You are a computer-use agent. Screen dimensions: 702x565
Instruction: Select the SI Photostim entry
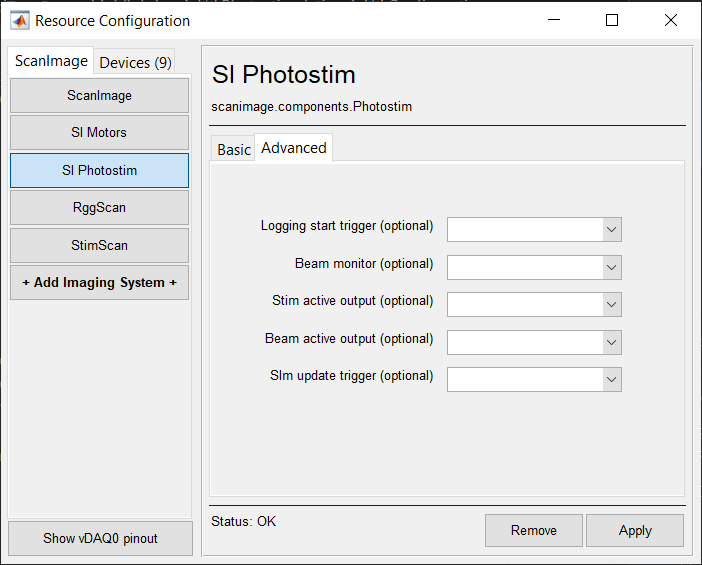[x=99, y=171]
